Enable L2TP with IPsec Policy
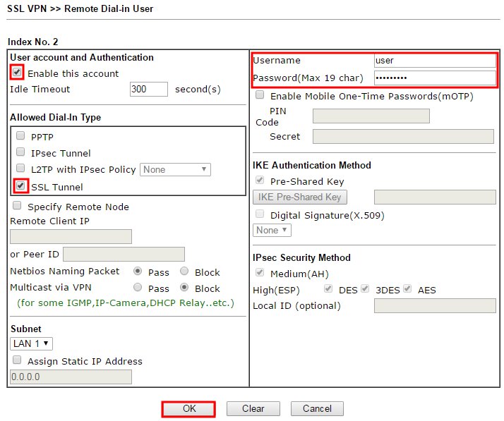The height and width of the screenshot is (421, 504). 20,168
